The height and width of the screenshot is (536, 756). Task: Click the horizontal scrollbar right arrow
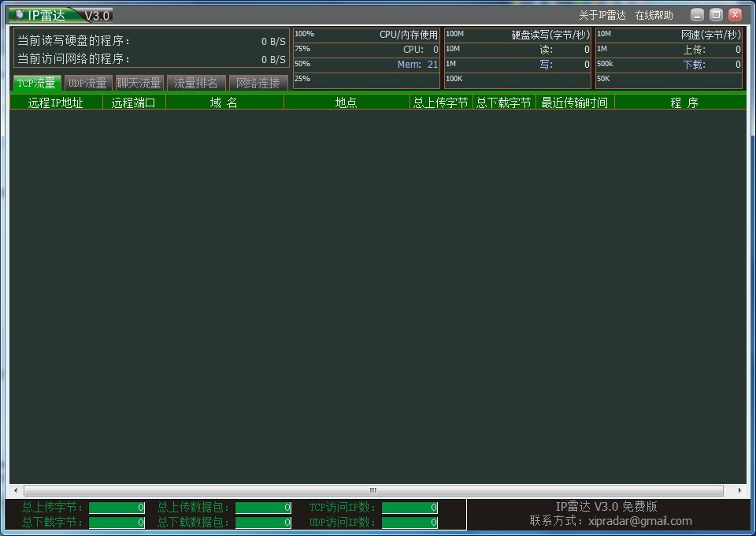point(739,490)
